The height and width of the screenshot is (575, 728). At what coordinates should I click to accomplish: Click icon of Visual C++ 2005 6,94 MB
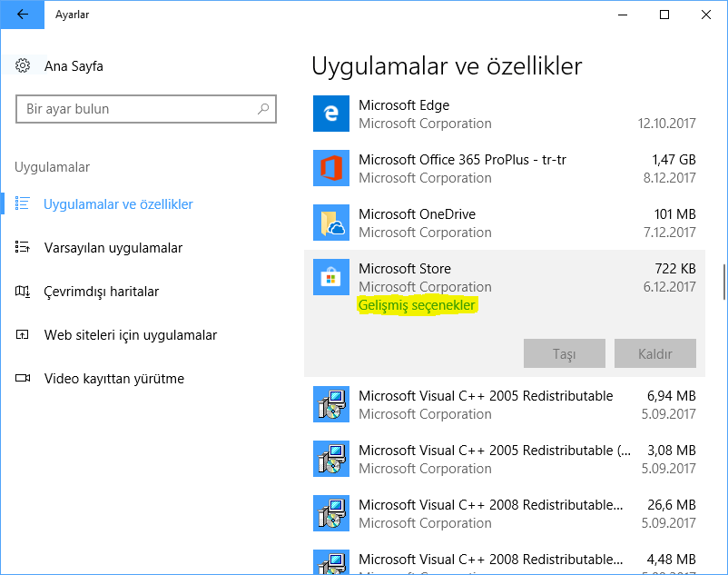(331, 404)
